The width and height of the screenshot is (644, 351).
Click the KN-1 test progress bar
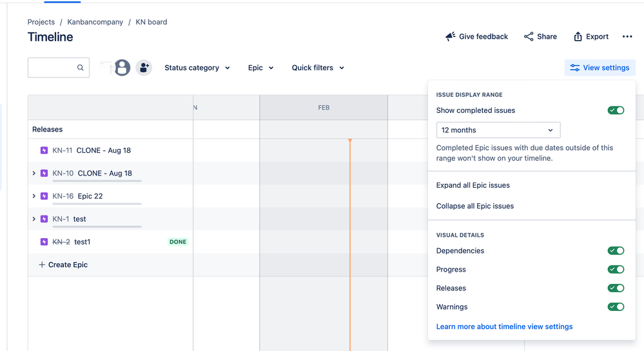(97, 226)
